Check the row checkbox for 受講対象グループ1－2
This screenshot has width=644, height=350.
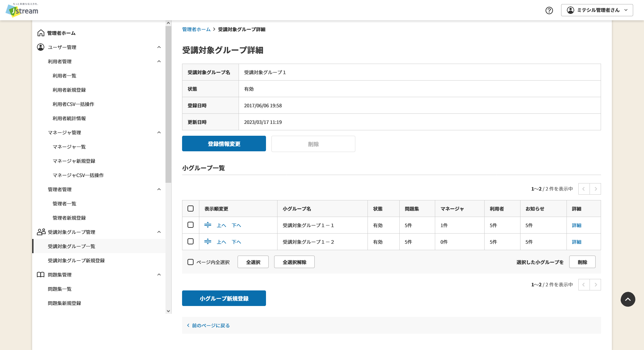coord(191,241)
